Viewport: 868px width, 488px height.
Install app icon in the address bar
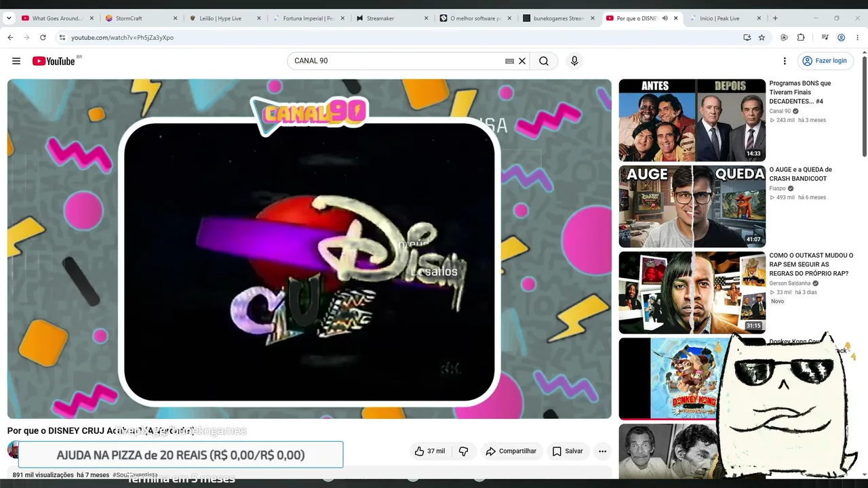tap(747, 37)
